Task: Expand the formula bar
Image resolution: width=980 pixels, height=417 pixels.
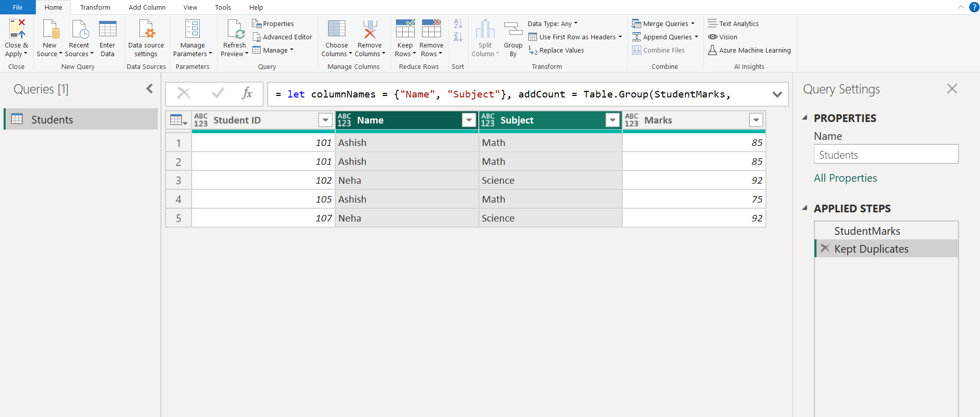Action: tap(777, 94)
